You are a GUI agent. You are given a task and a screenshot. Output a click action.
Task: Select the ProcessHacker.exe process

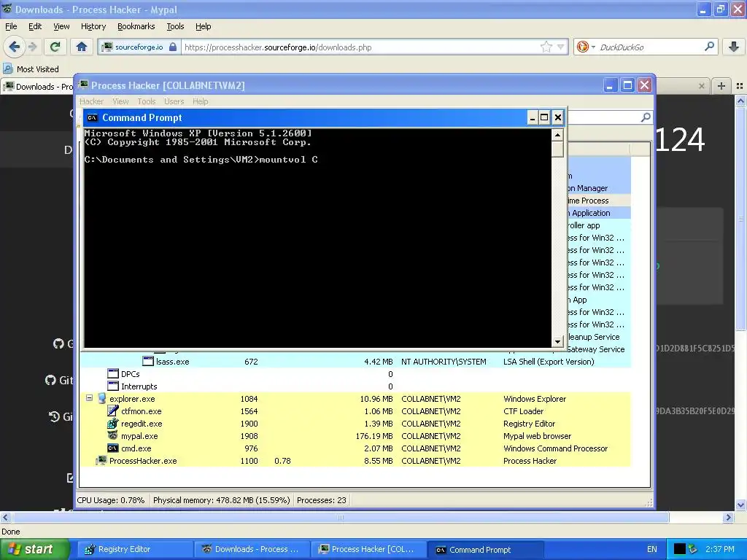click(x=355, y=461)
